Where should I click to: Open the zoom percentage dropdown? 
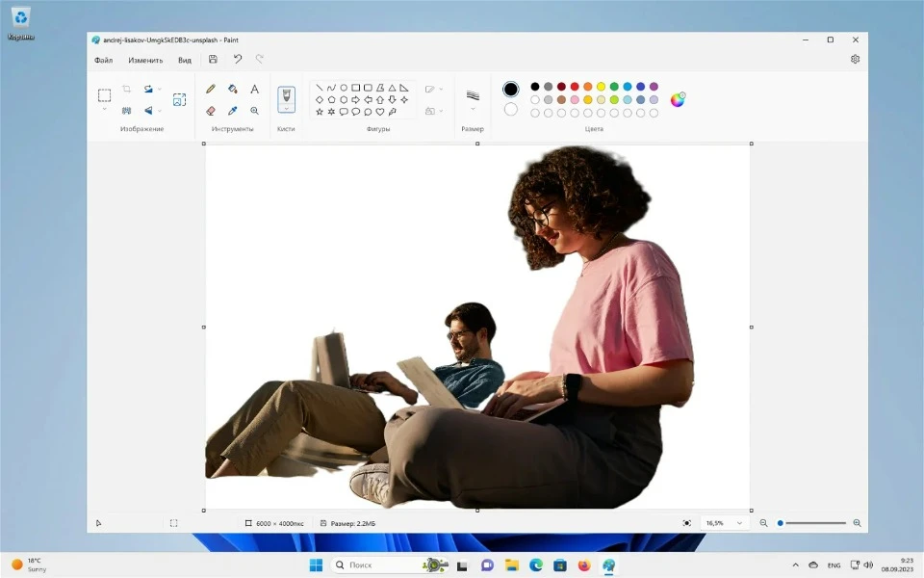[739, 523]
